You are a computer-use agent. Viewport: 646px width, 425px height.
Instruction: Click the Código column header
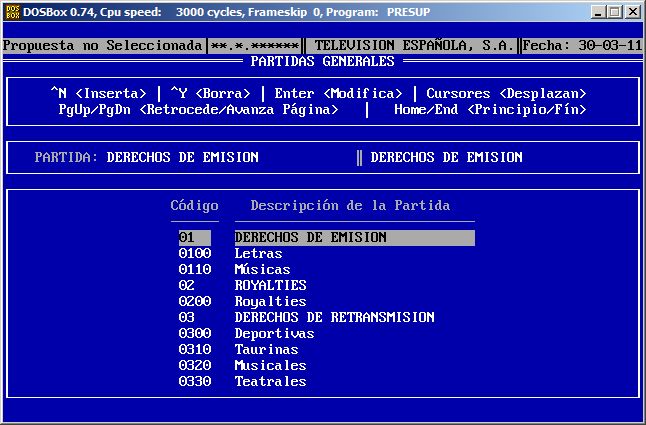tap(194, 206)
